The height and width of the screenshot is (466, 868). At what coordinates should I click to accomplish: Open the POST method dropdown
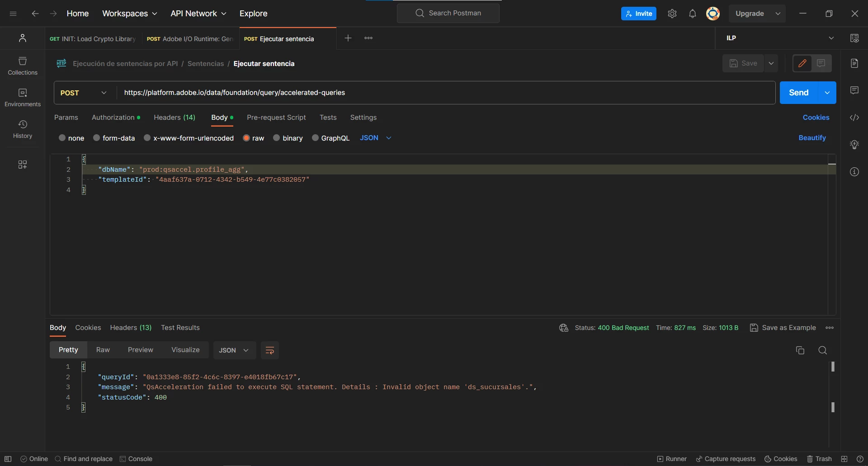point(85,93)
